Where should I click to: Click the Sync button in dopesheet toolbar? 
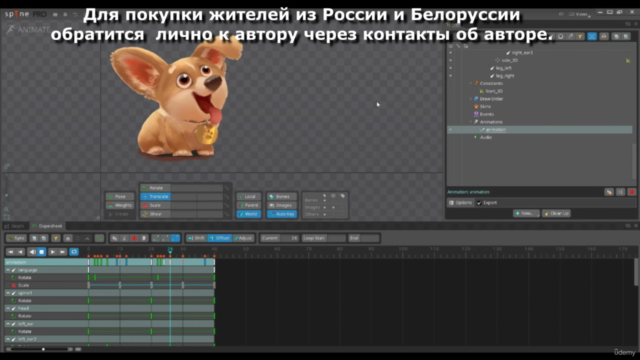tap(16, 238)
